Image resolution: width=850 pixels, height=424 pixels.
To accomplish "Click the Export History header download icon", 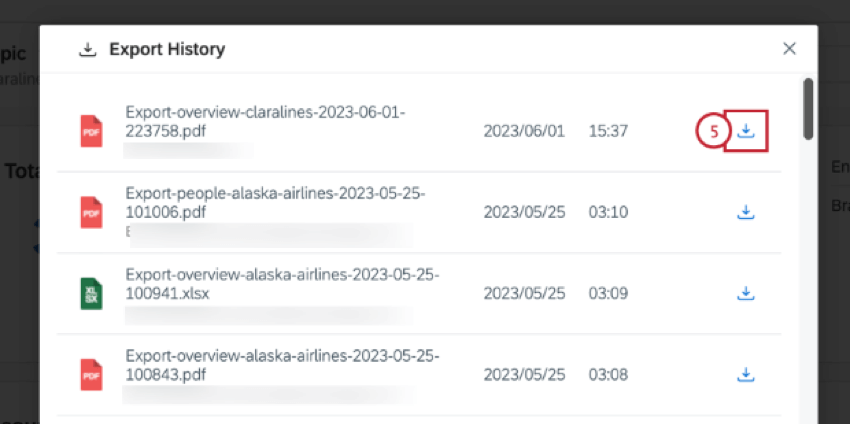I will coord(87,50).
